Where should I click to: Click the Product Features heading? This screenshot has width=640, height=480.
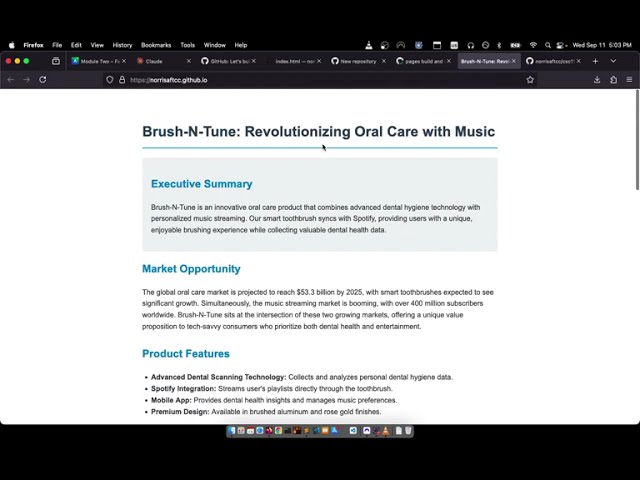point(186,353)
